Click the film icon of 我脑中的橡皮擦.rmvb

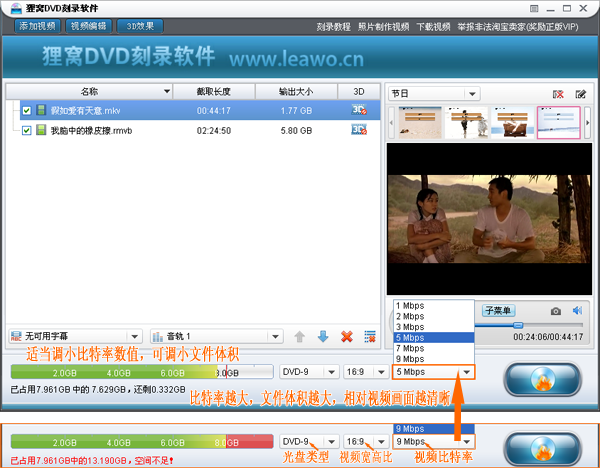pos(41,130)
